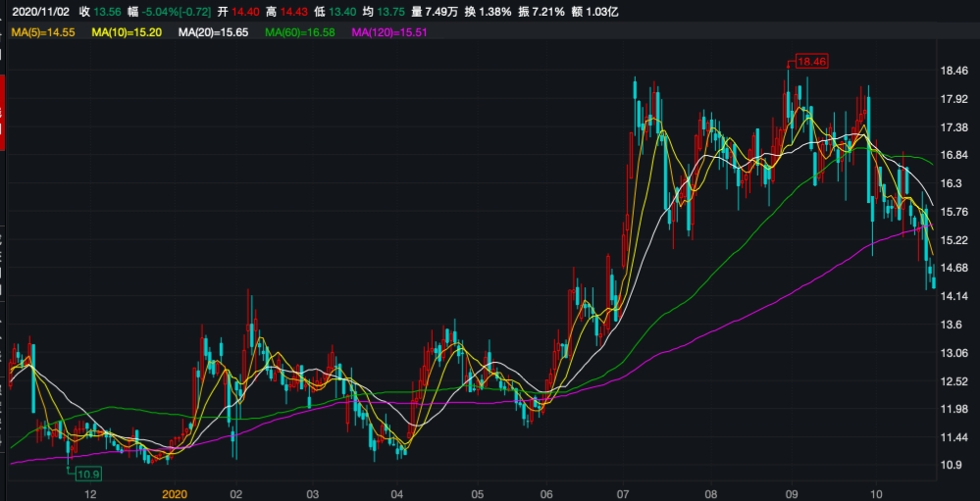Click the -5.04% change value in header
Screen dimensions: 980x501
pos(162,12)
